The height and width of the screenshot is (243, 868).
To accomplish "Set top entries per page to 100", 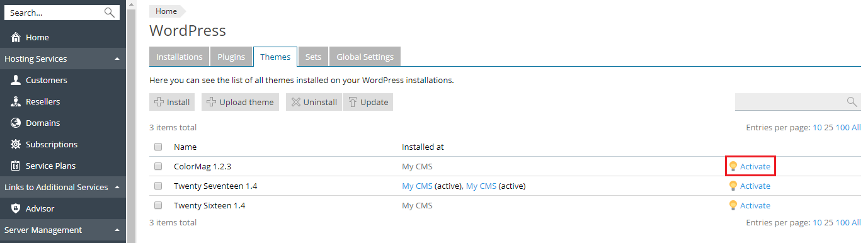I will click(x=842, y=127).
